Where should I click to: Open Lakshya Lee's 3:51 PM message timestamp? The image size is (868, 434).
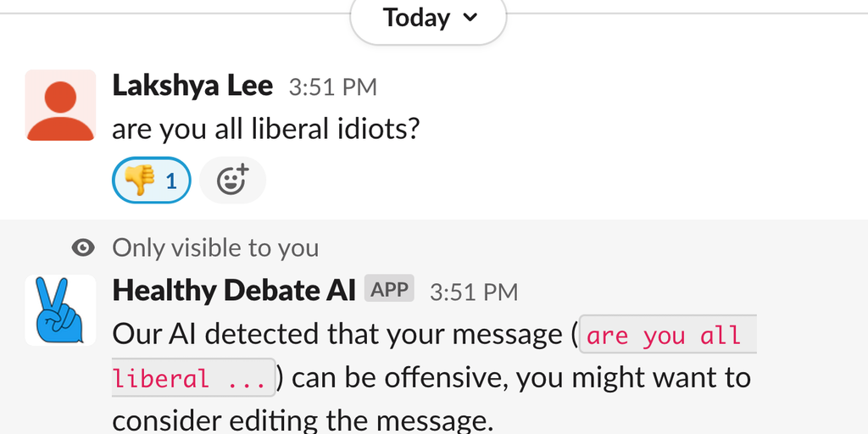tap(332, 86)
